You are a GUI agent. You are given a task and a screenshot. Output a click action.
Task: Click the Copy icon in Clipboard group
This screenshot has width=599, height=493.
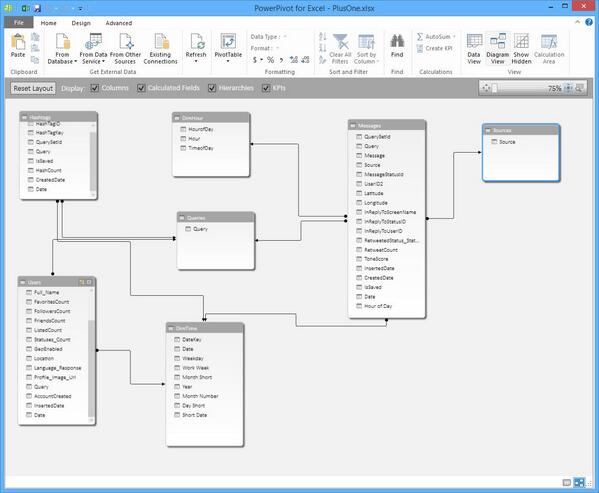(35, 60)
